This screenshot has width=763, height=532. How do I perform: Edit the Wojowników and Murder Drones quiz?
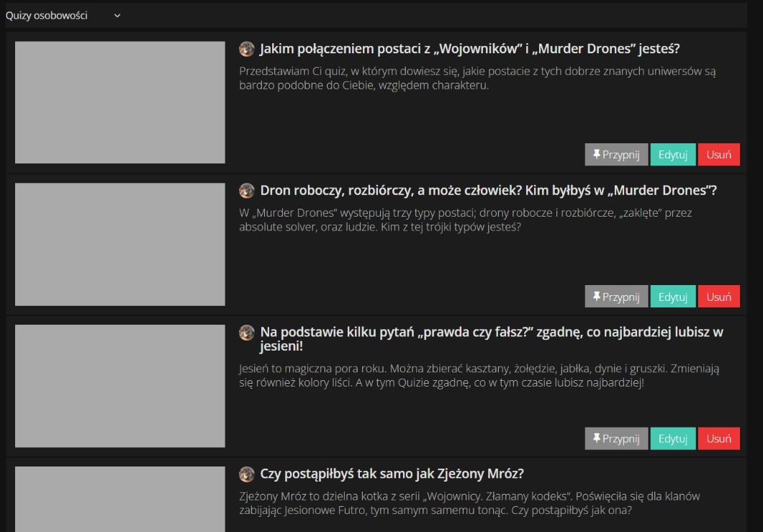coord(673,155)
